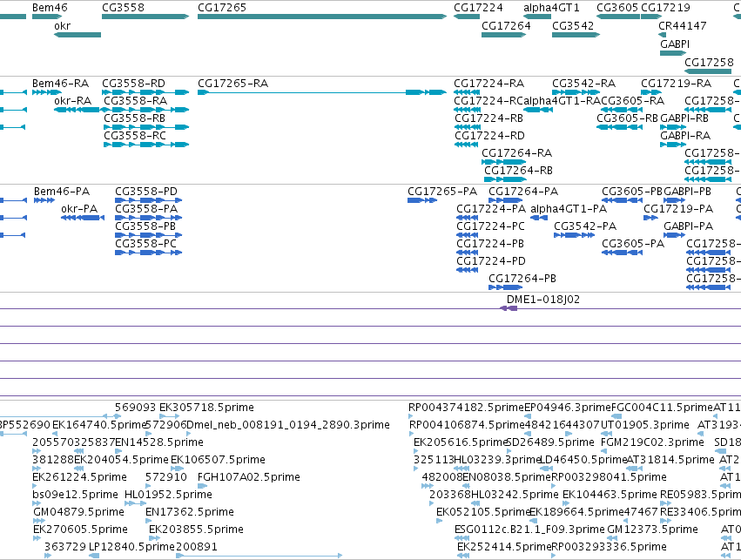Open EST EK164740.5prime

99,425
